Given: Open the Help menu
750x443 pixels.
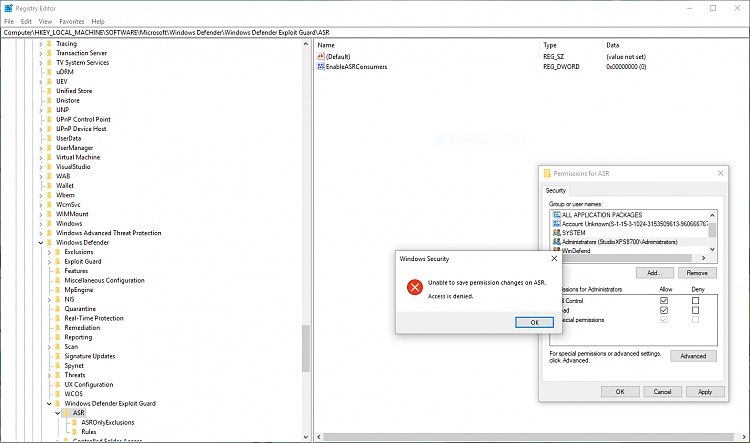Looking at the screenshot, I should 98,22.
